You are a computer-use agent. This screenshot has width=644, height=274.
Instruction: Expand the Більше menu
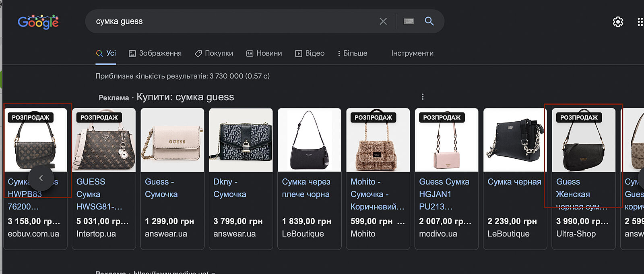352,53
